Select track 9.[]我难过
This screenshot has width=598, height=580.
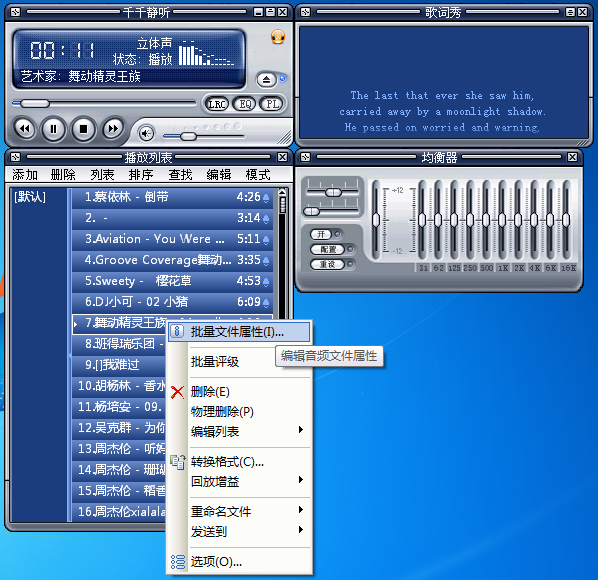[119, 365]
